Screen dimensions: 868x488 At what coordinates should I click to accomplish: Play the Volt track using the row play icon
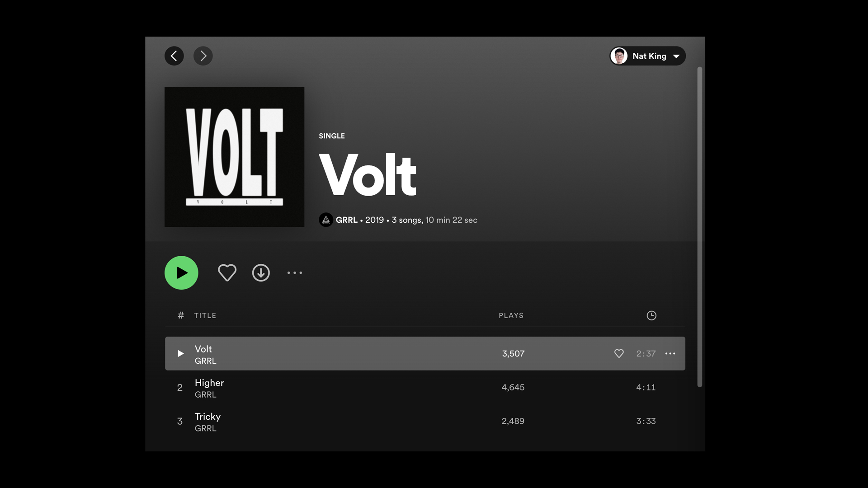(x=180, y=353)
